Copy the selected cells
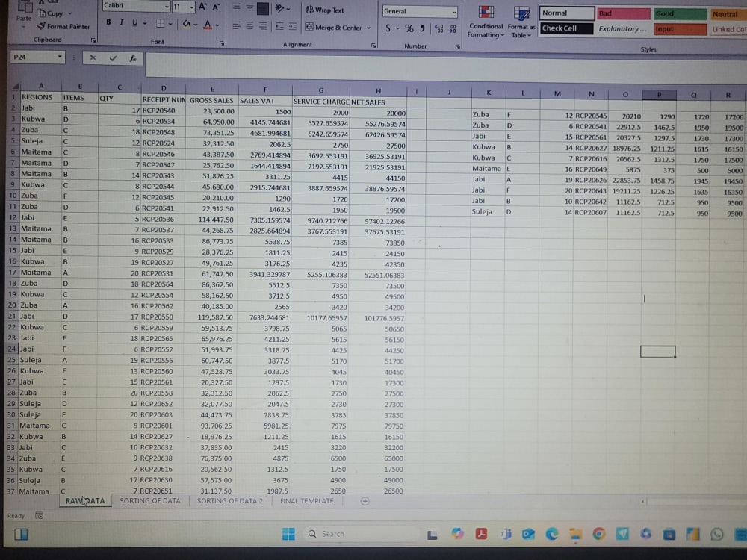Viewport: 747px width, 560px height. click(x=50, y=13)
